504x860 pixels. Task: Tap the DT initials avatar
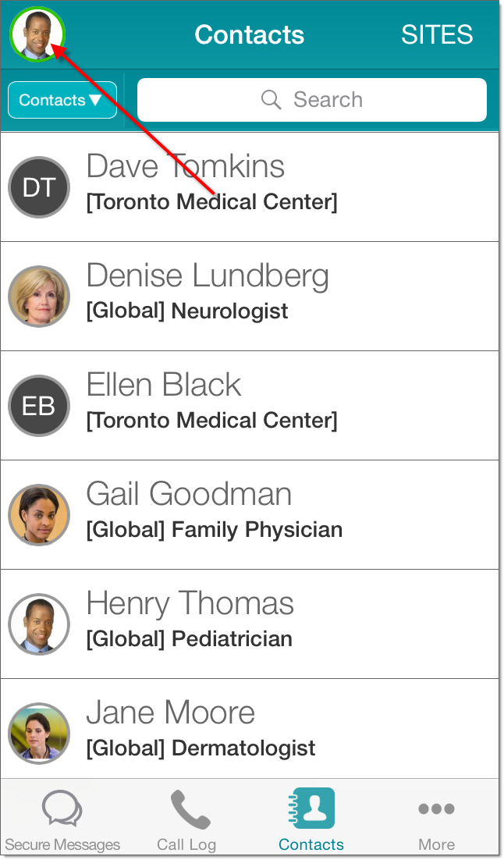(39, 187)
